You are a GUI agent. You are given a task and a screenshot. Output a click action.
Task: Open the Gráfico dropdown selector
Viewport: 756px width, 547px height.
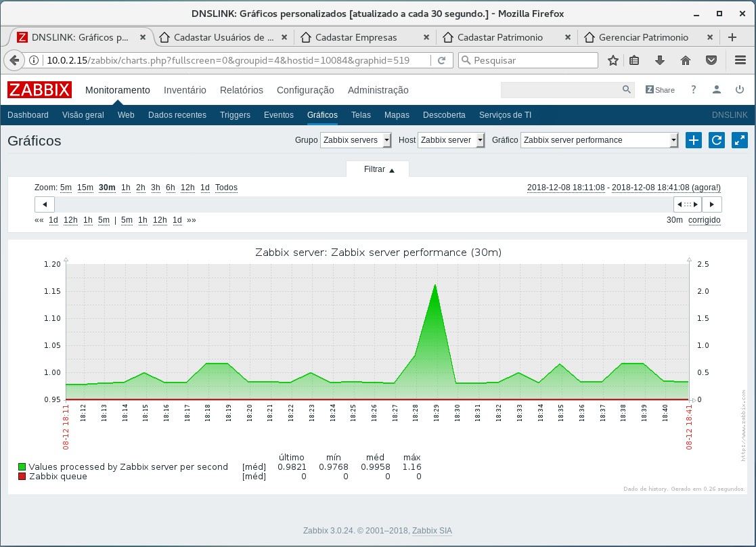coord(599,140)
